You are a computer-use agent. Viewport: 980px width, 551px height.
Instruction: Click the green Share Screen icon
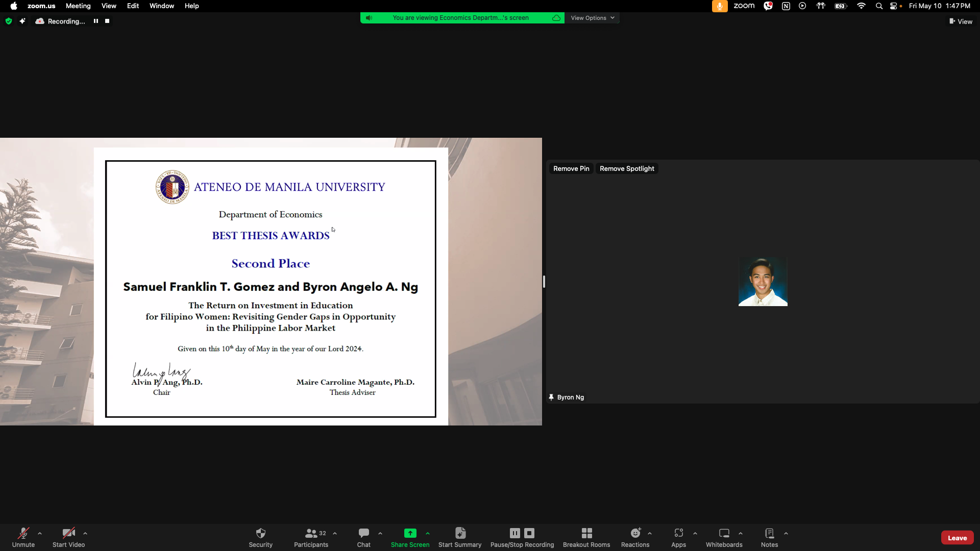click(410, 534)
